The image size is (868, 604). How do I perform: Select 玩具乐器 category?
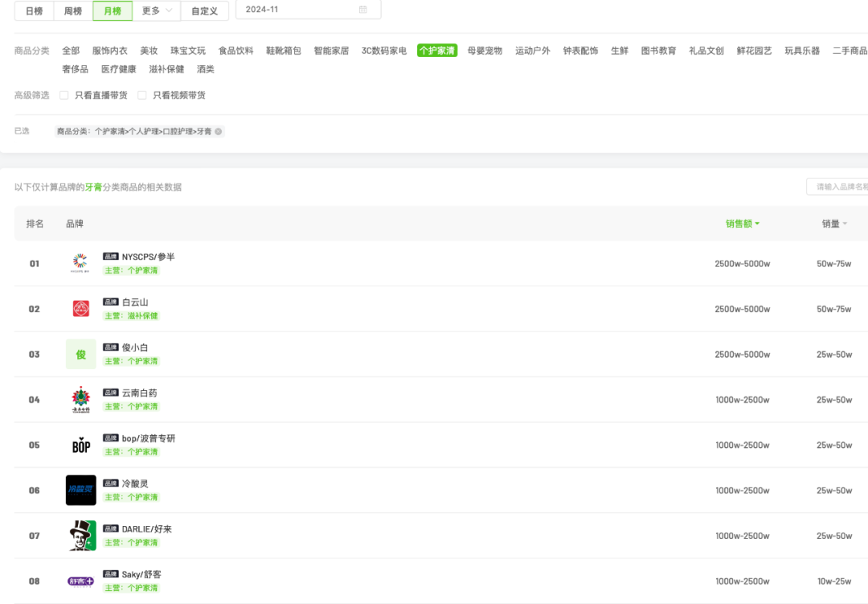pyautogui.click(x=802, y=51)
